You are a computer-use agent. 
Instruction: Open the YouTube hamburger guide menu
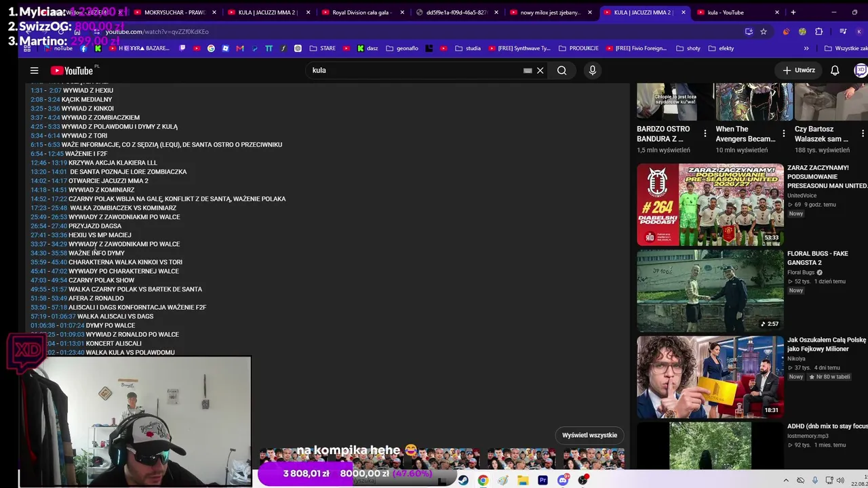[x=34, y=70]
